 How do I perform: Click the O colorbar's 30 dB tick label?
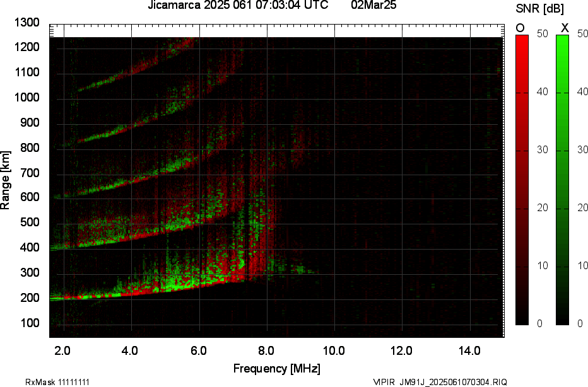click(x=543, y=150)
